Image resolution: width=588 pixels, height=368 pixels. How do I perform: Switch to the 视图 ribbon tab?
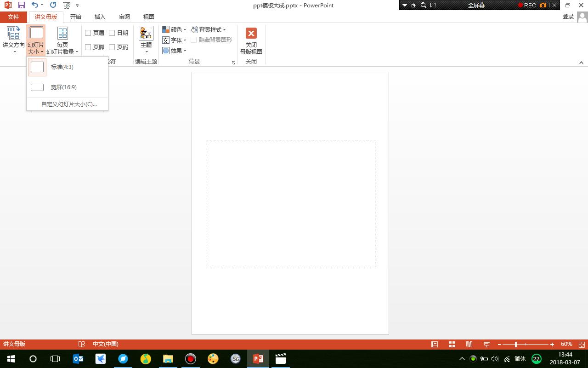(x=148, y=17)
